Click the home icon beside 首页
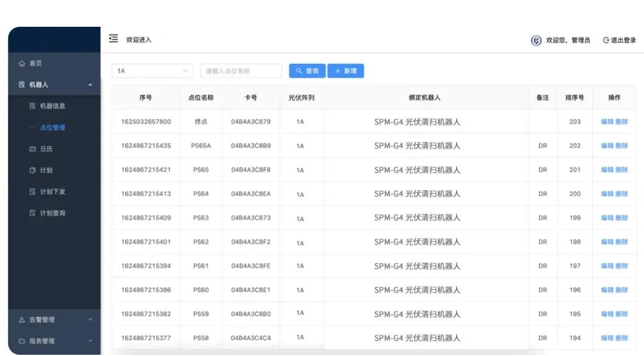The image size is (644, 356). tap(22, 63)
